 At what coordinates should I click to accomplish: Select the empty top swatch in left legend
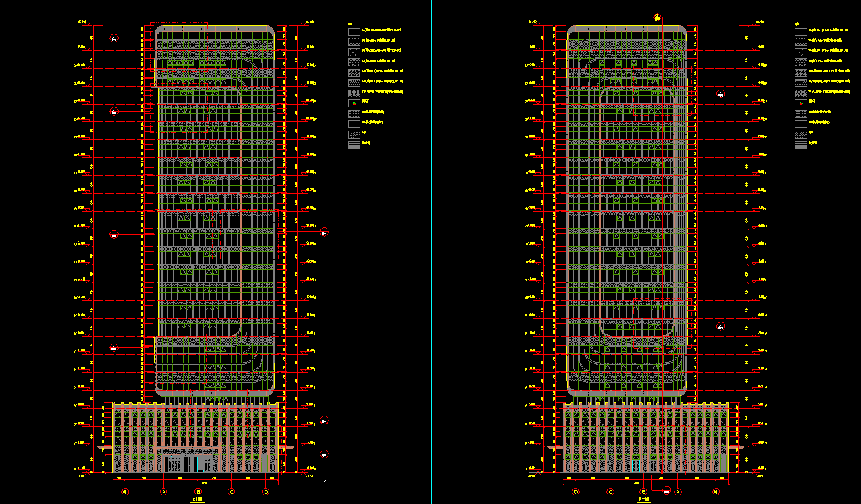(x=354, y=31)
